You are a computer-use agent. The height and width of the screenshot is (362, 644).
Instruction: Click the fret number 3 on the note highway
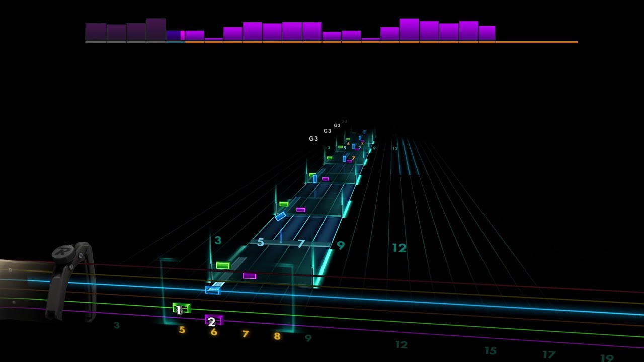click(218, 240)
